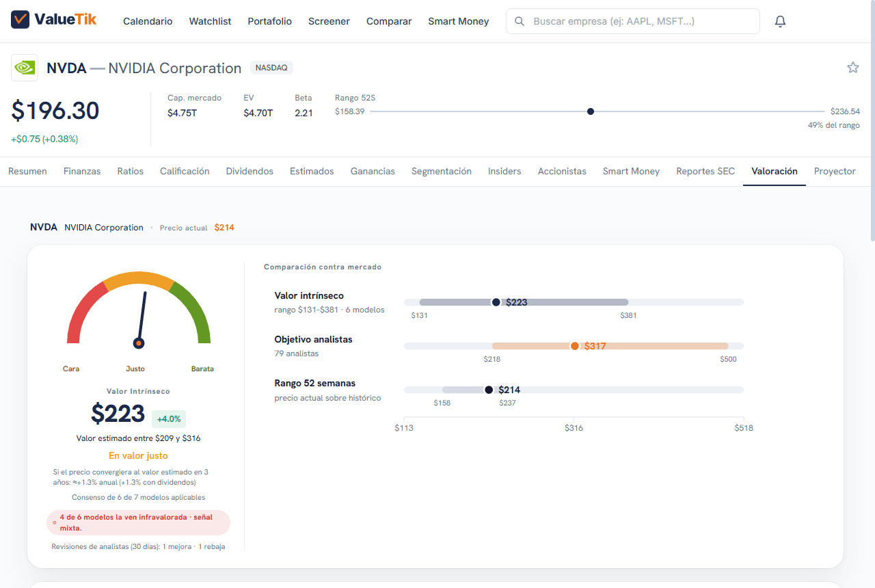Click the NVIDIA company logo thumbnail
This screenshot has height=588, width=875.
[25, 68]
